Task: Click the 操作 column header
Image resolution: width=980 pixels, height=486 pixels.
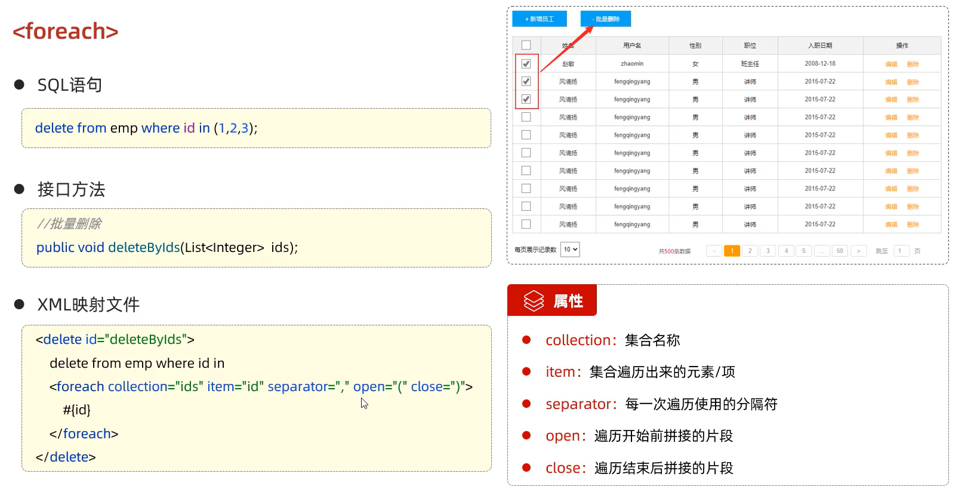Action: click(x=902, y=45)
